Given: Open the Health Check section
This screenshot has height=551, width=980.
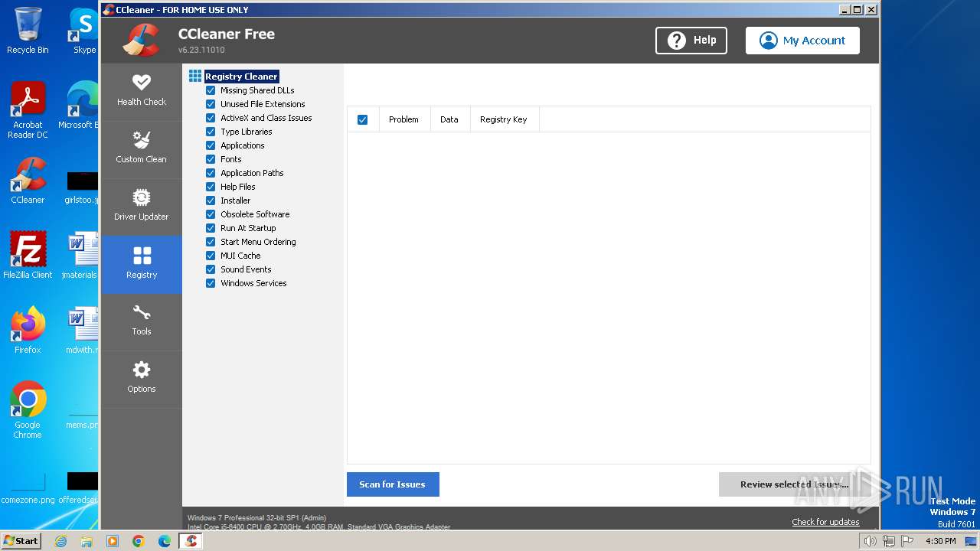Looking at the screenshot, I should (142, 92).
